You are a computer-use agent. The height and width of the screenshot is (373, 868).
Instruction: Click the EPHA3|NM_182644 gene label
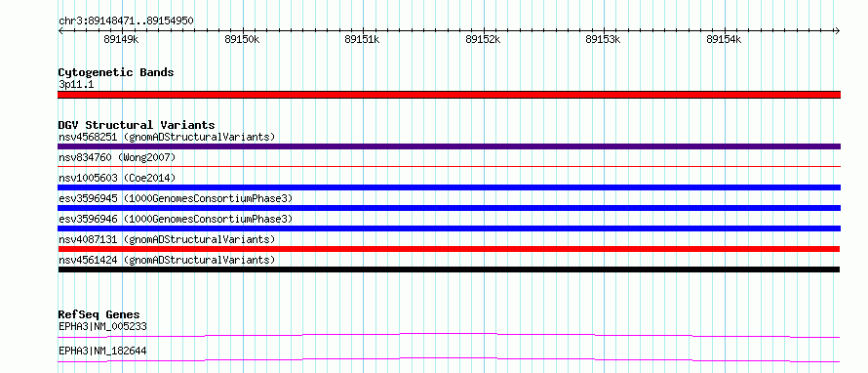tap(102, 352)
